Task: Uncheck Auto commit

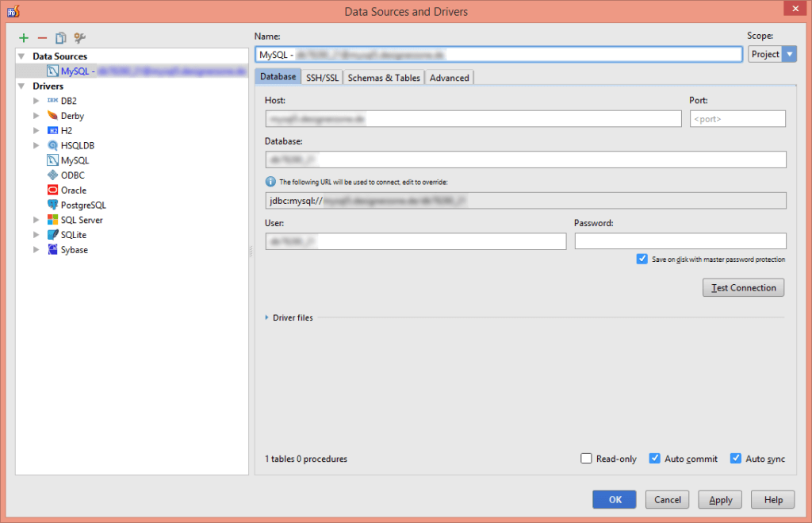Action: pyautogui.click(x=655, y=458)
